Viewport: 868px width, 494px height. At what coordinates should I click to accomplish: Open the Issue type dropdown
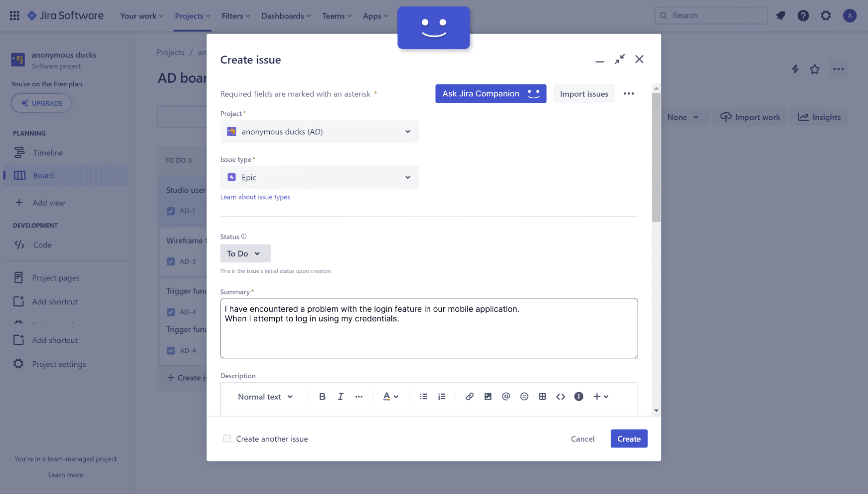coord(320,178)
